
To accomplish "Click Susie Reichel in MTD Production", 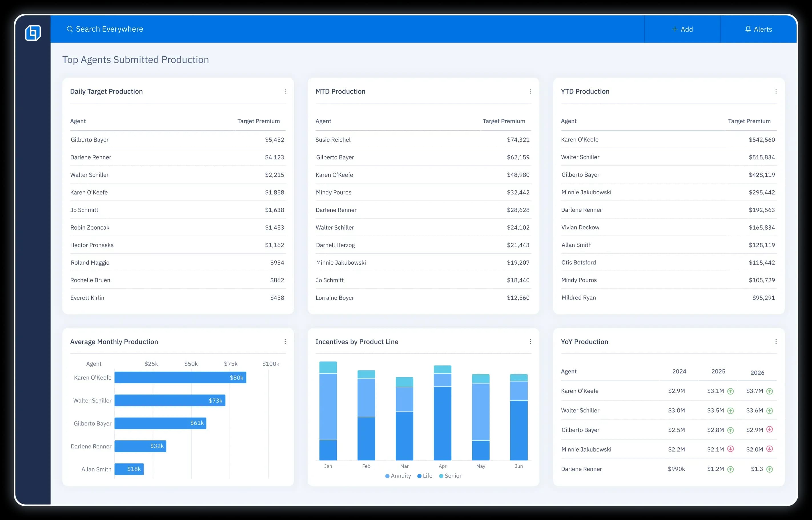I will click(x=333, y=140).
